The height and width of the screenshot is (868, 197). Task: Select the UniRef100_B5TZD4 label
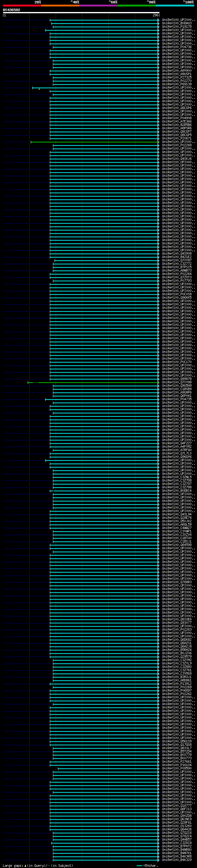click(x=177, y=751)
